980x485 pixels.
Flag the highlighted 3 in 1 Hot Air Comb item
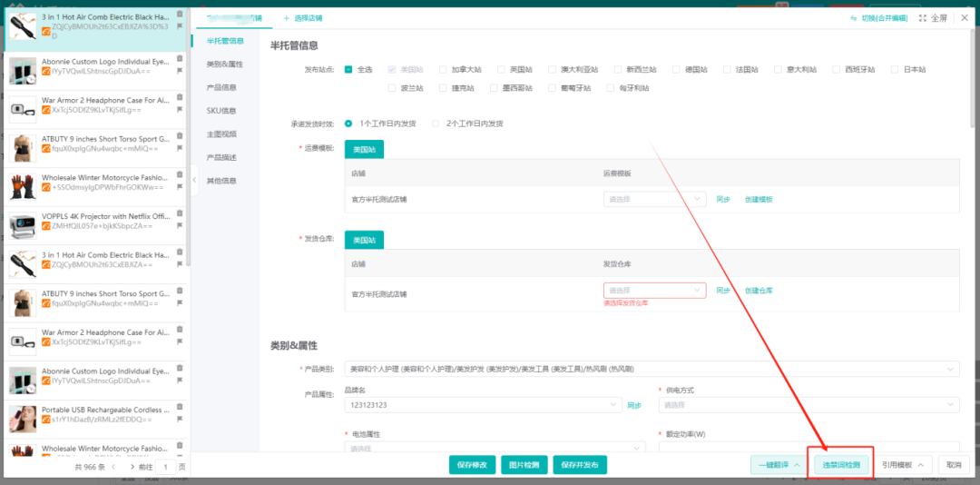[x=180, y=25]
